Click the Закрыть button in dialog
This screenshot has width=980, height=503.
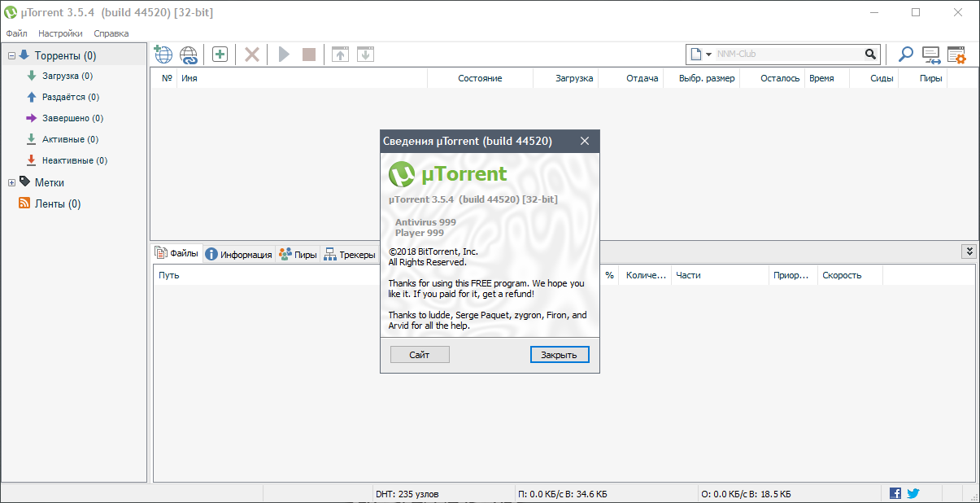(559, 355)
